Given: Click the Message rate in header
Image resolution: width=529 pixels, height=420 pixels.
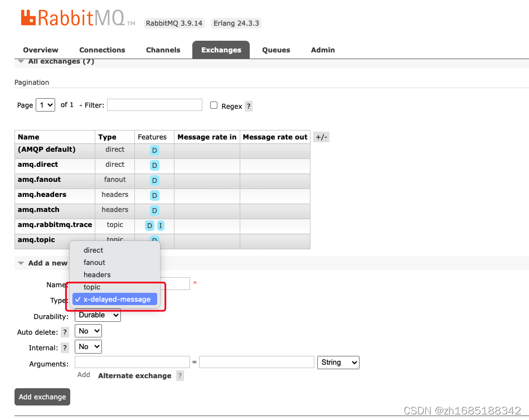Looking at the screenshot, I should click(x=207, y=137).
